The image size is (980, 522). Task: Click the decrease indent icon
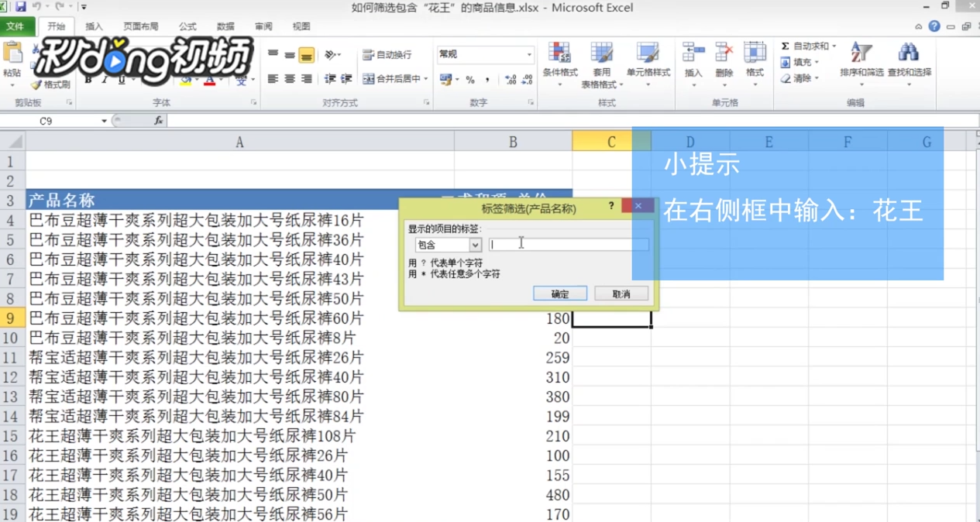(x=330, y=79)
